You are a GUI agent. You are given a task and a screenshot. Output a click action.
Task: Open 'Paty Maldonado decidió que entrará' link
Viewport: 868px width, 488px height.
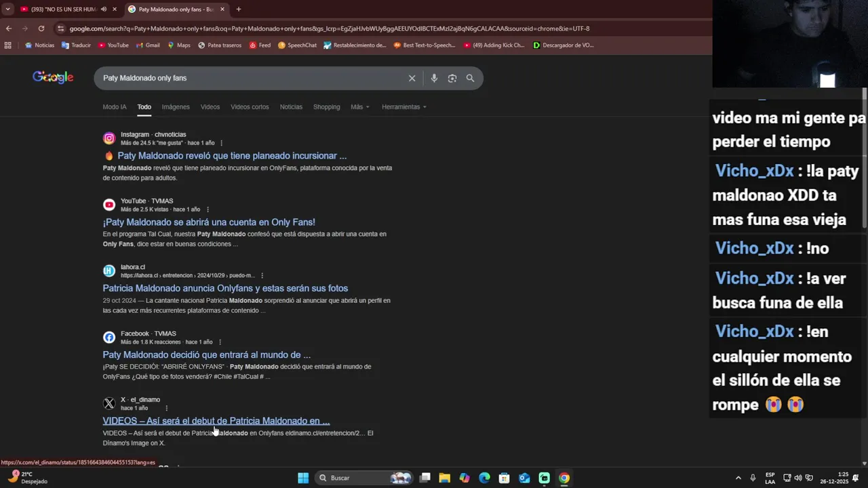coord(207,354)
